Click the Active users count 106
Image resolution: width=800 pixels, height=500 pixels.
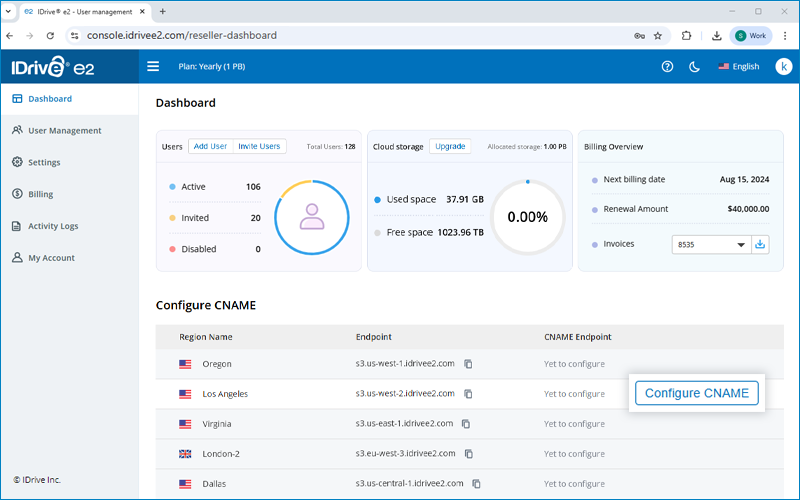coord(253,187)
